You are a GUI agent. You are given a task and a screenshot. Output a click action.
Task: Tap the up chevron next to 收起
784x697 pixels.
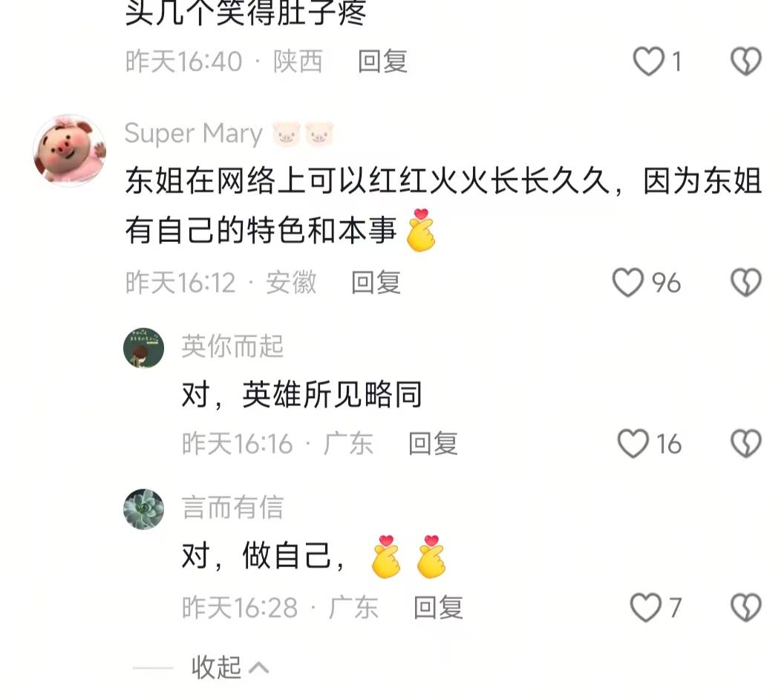[258, 668]
